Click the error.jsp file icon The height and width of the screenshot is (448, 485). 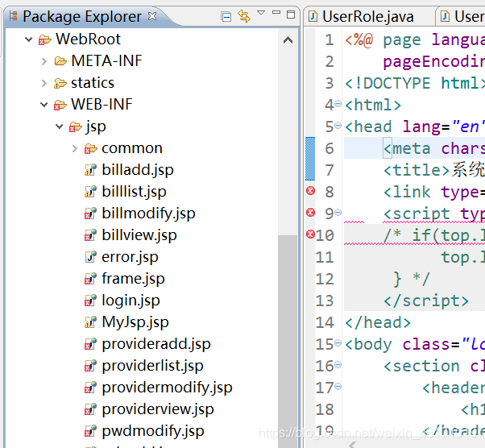click(90, 257)
